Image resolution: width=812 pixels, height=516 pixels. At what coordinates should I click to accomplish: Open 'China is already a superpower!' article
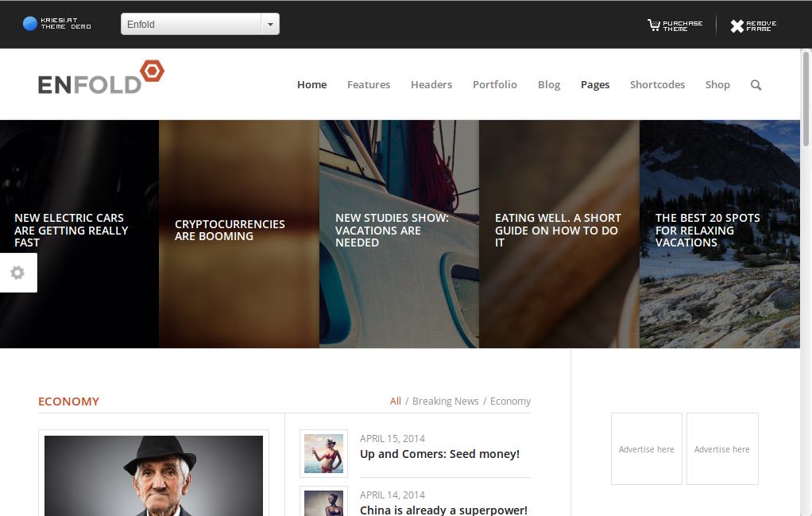444,510
